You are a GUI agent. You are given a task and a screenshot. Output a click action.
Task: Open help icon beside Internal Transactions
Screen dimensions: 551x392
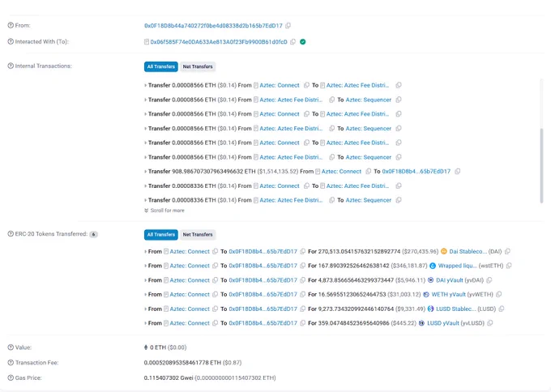[11, 66]
